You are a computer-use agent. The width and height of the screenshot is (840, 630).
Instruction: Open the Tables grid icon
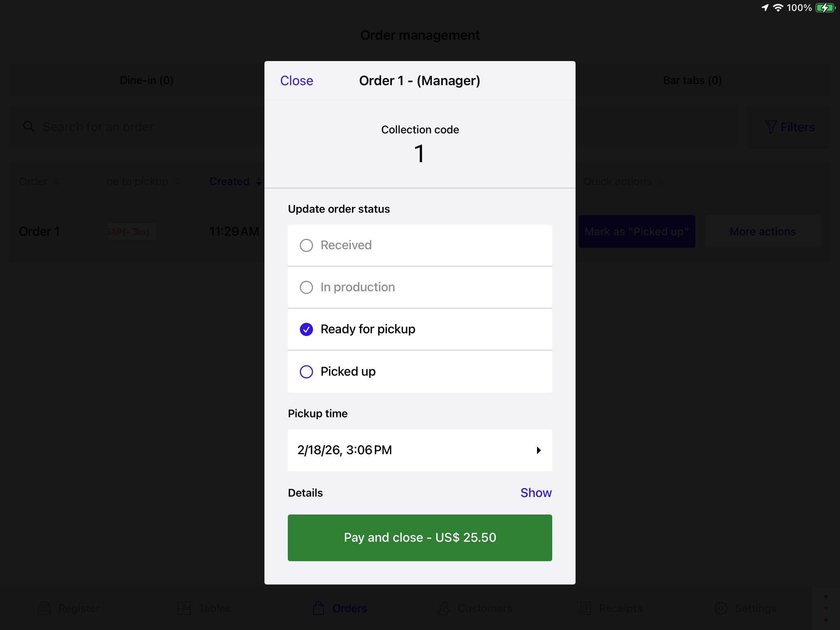tap(184, 608)
